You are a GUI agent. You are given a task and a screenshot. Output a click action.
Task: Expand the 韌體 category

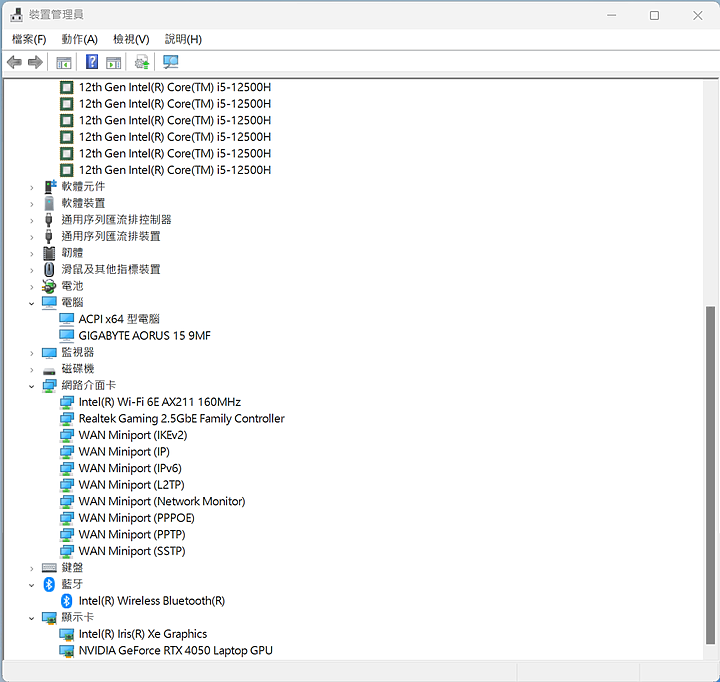pyautogui.click(x=32, y=254)
